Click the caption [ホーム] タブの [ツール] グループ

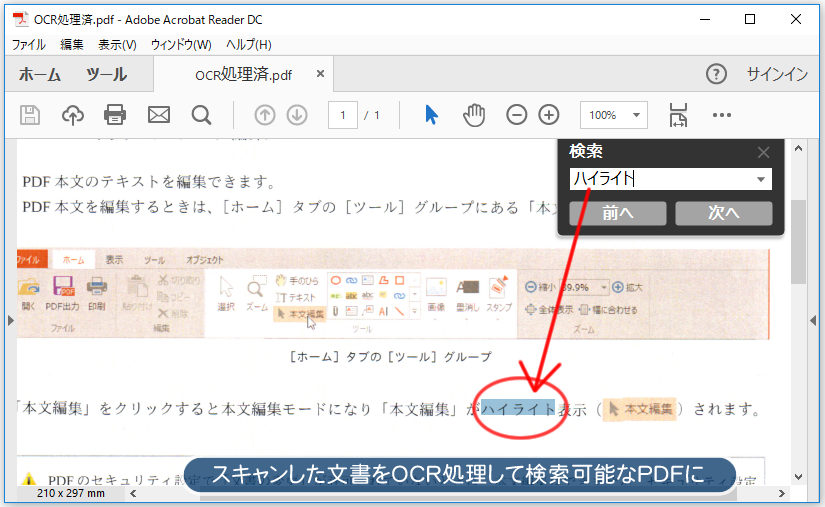390,357
